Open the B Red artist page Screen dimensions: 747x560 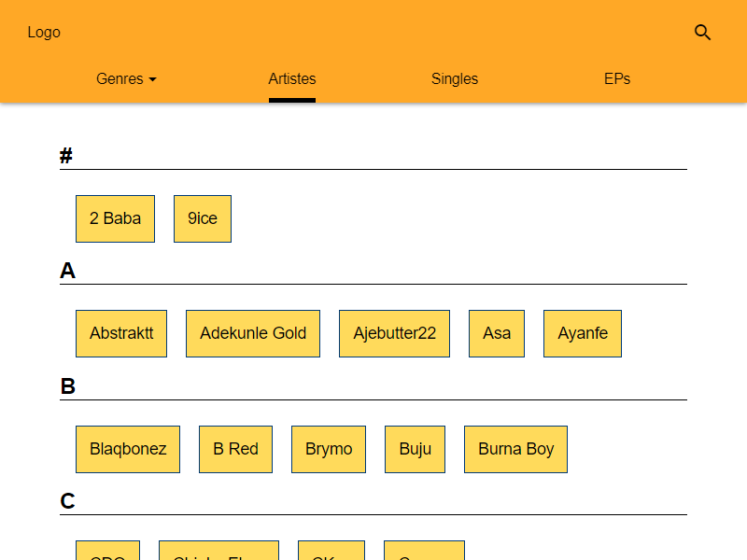click(x=236, y=449)
